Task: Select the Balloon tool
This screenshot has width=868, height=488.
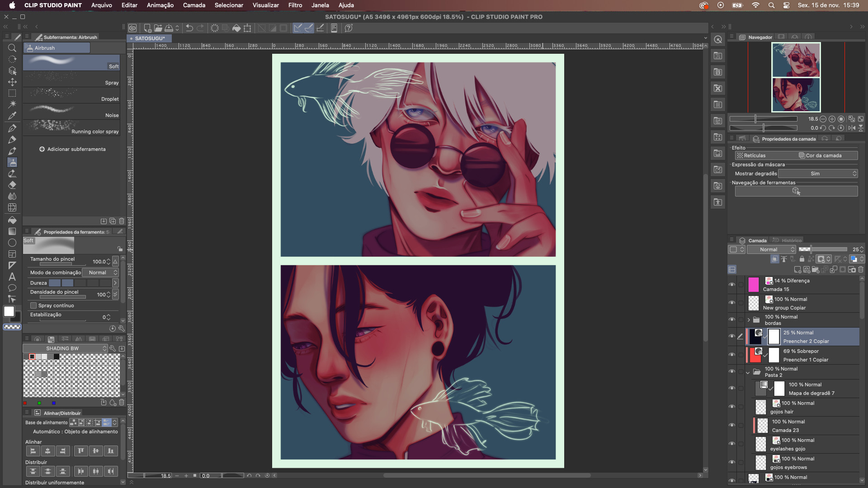Action: pos(12,288)
